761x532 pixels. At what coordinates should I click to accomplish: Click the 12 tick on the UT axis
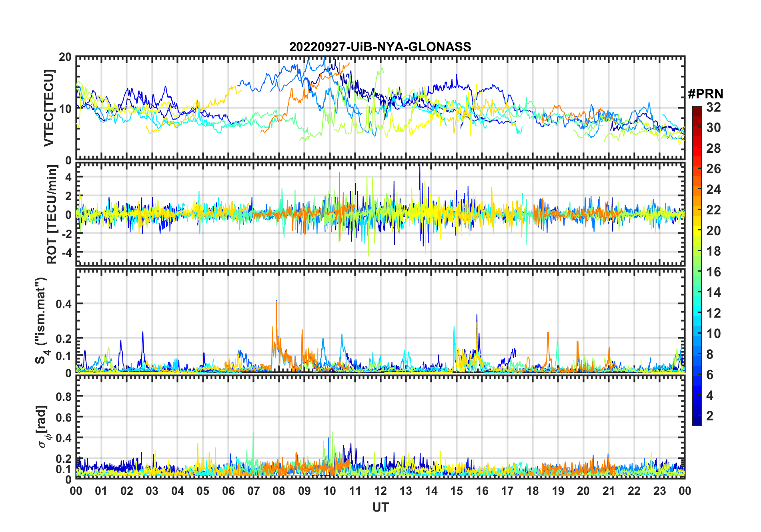click(380, 491)
